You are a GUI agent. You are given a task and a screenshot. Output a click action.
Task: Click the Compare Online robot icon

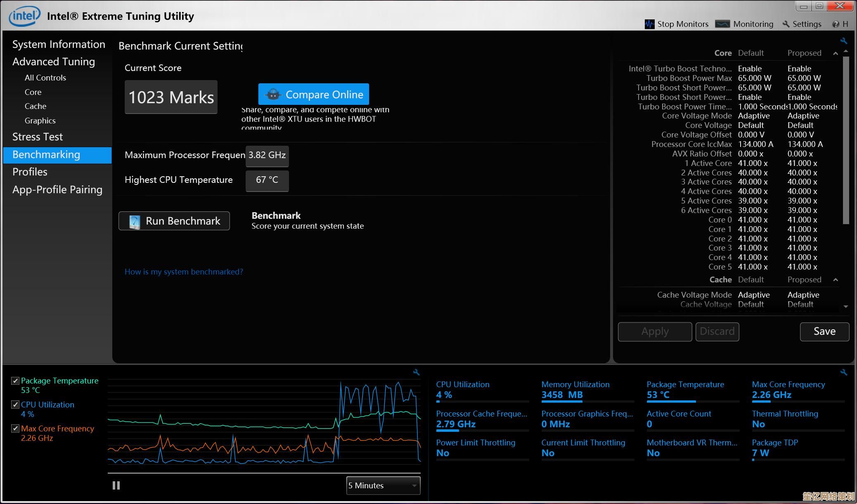(x=272, y=94)
